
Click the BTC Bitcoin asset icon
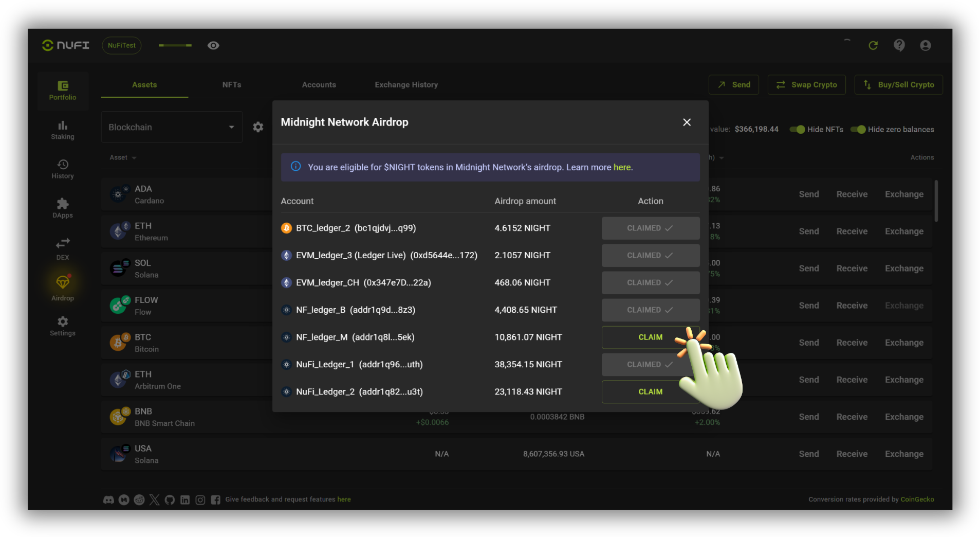[119, 342]
